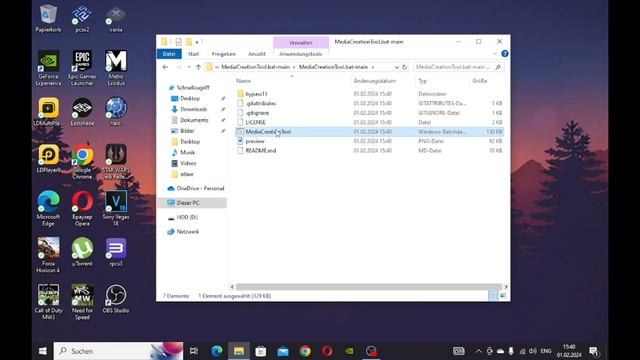Open the Datei ribbon tab

point(169,54)
